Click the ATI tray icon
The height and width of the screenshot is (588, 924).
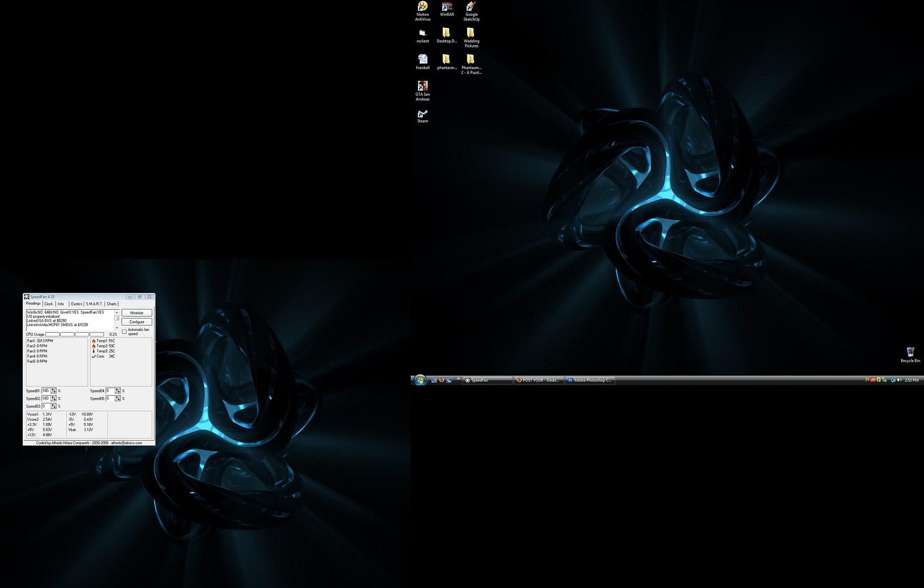point(873,380)
